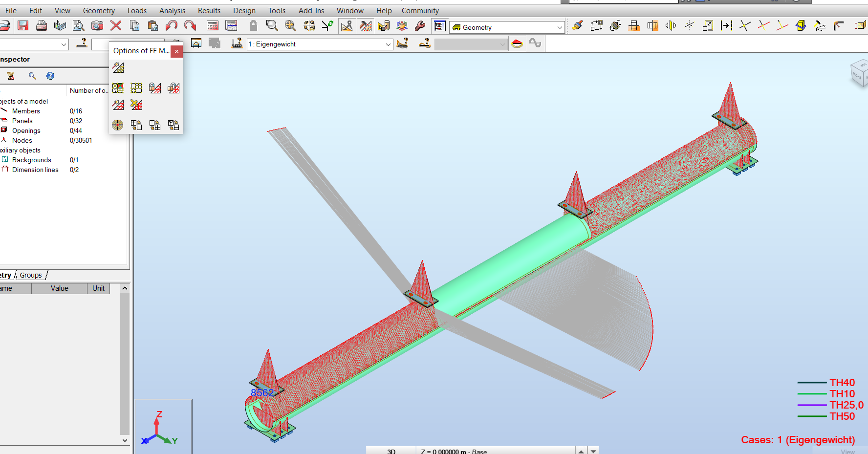Open the search magnifier in the Inspector panel

pos(32,76)
